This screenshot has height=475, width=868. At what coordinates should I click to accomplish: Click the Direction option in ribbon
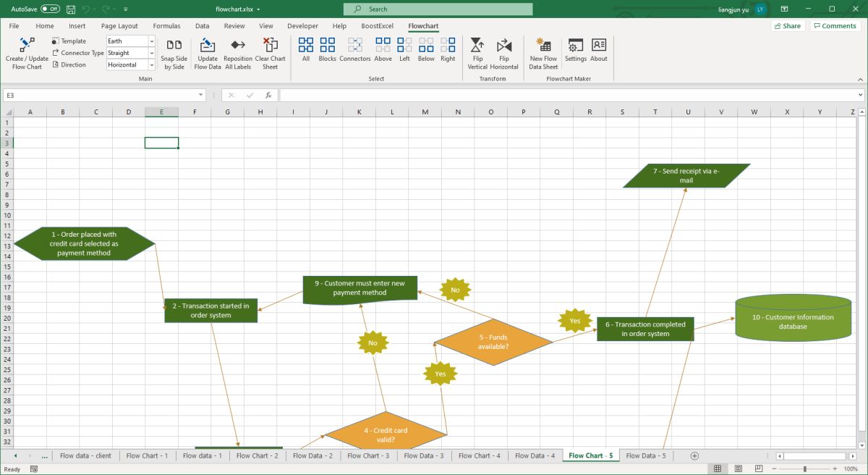pos(69,64)
